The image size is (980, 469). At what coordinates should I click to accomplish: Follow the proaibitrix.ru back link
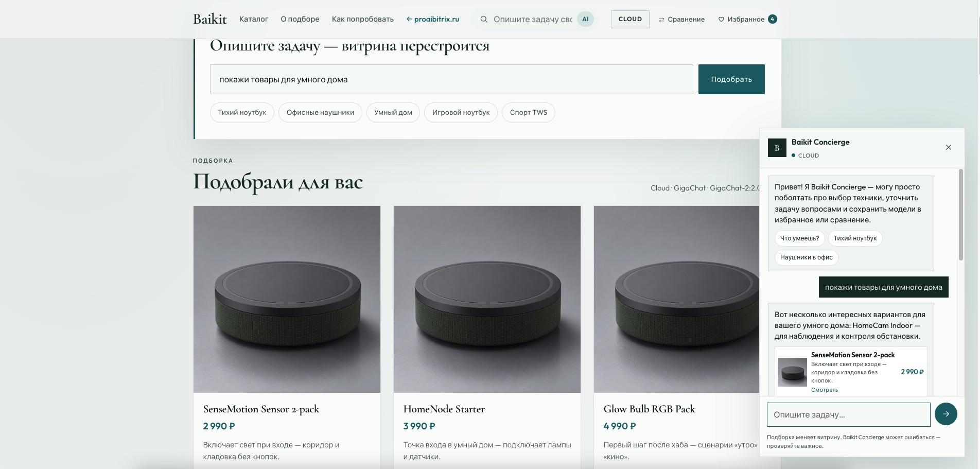(433, 19)
